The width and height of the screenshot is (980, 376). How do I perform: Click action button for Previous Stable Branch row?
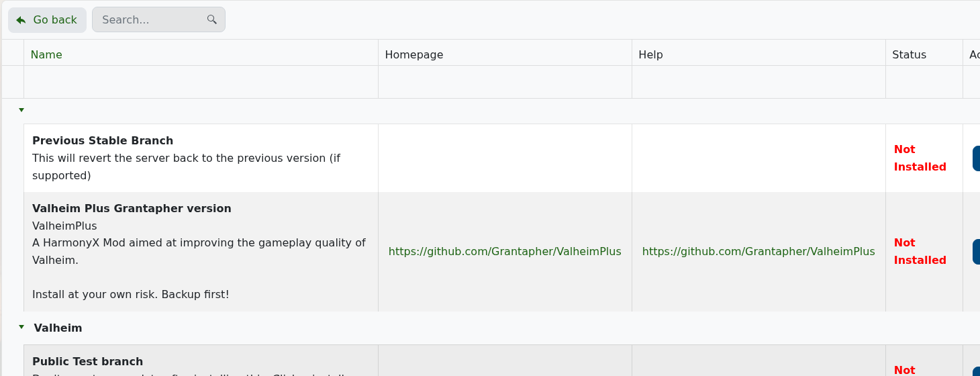pyautogui.click(x=976, y=158)
